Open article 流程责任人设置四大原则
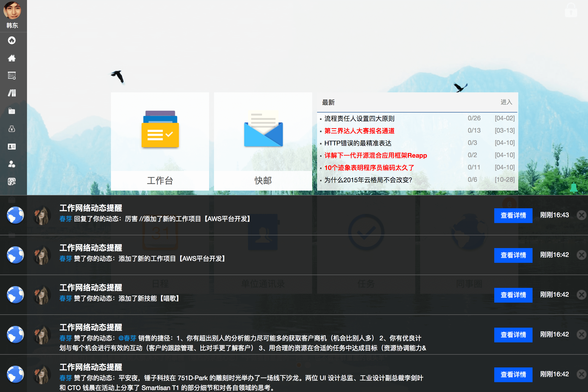 pyautogui.click(x=359, y=118)
